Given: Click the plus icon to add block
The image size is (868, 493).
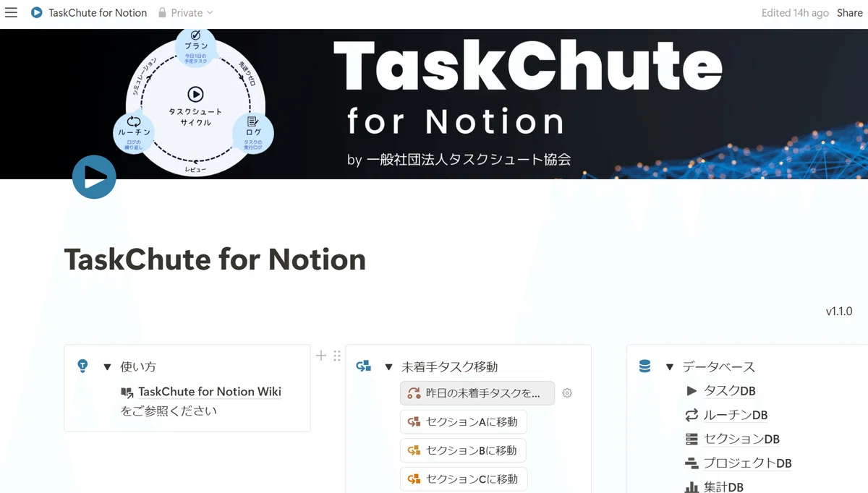Looking at the screenshot, I should click(322, 355).
